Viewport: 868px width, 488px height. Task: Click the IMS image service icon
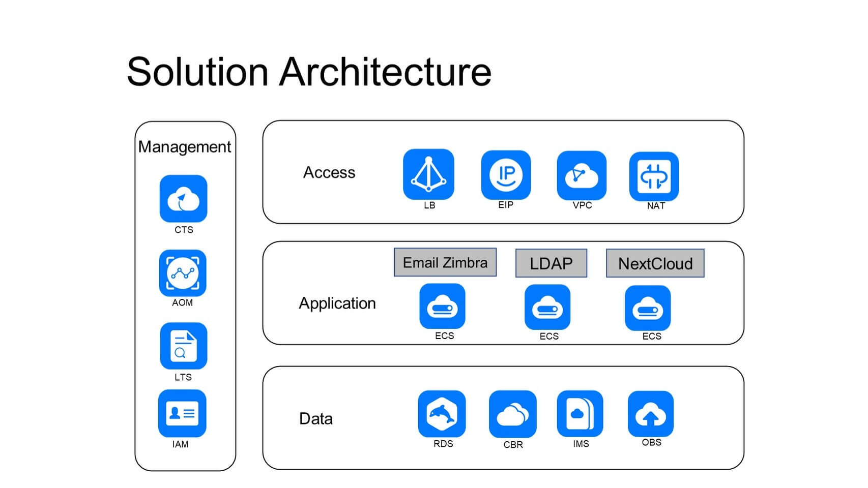[x=580, y=414]
